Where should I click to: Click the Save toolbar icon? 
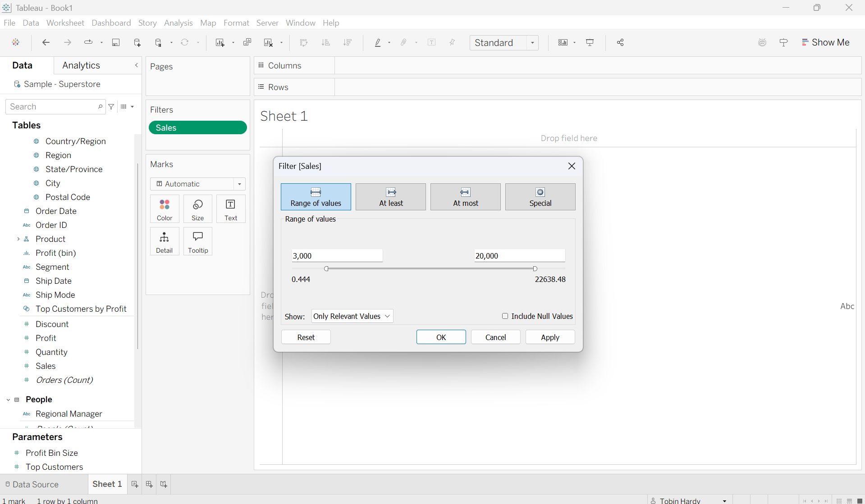(x=116, y=42)
